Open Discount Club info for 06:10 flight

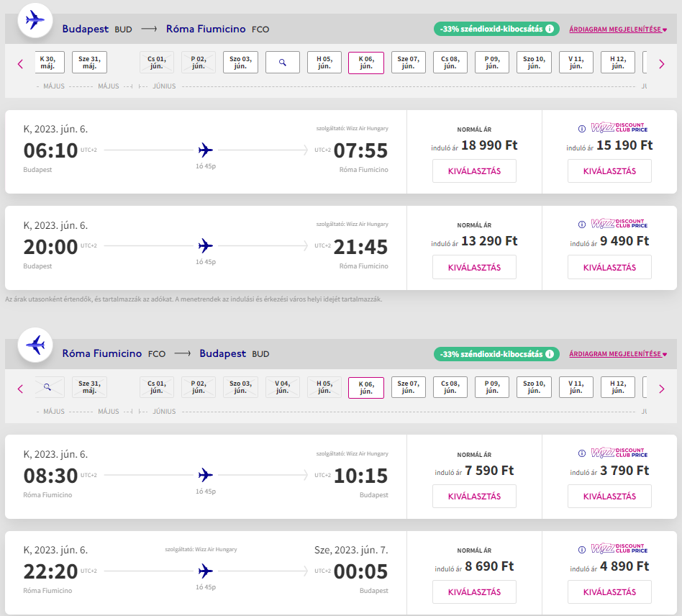581,129
